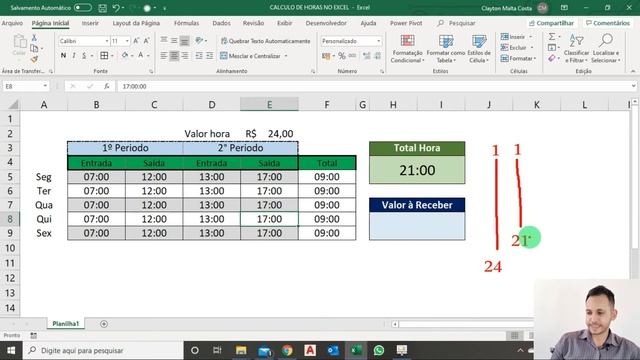The width and height of the screenshot is (640, 360).
Task: Toggle Align Left horizontal alignment
Action: click(x=164, y=56)
